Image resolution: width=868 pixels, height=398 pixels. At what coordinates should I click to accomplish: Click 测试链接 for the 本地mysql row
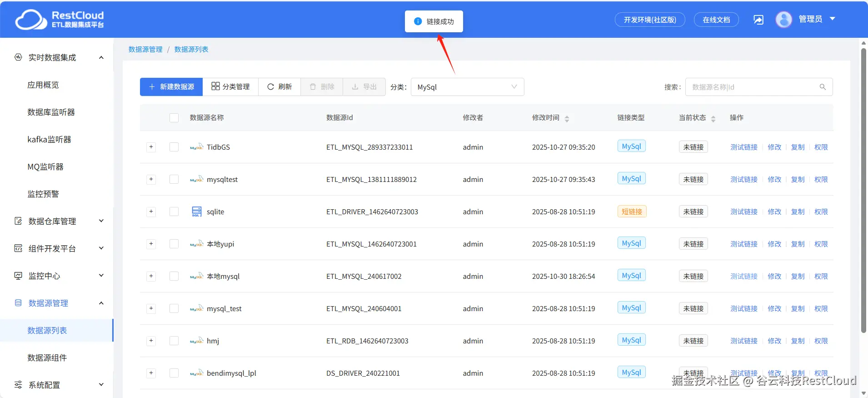coord(744,276)
